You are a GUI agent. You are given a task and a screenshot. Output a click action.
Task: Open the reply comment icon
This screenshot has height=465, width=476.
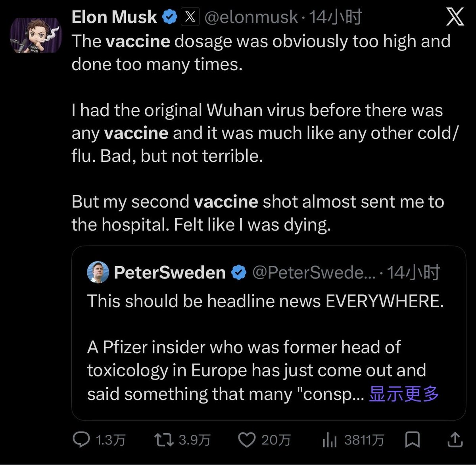(81, 440)
